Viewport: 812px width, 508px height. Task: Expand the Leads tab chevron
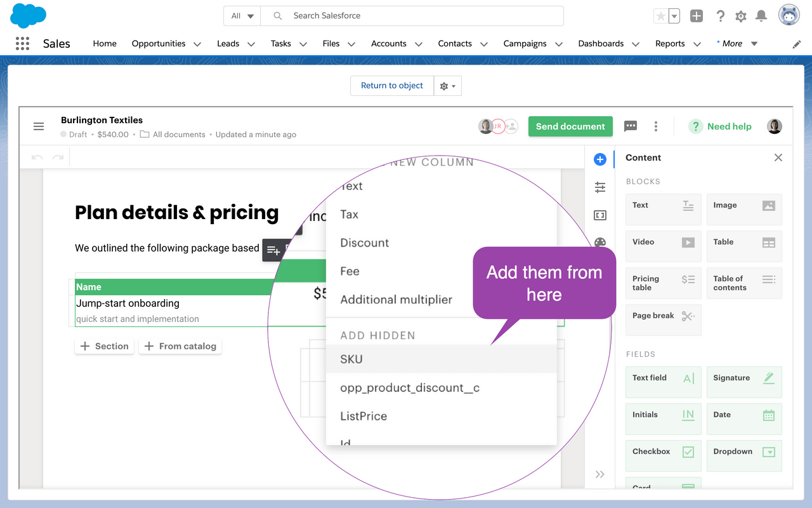(x=251, y=44)
